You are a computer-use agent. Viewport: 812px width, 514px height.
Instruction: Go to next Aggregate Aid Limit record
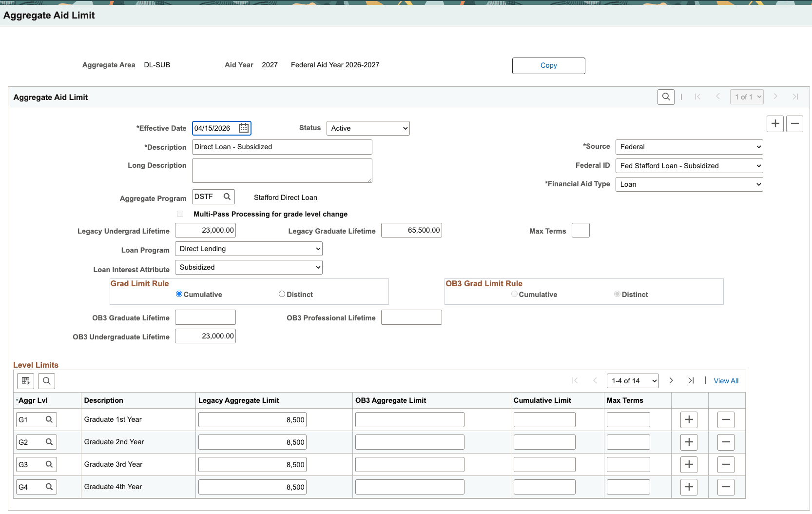(775, 97)
